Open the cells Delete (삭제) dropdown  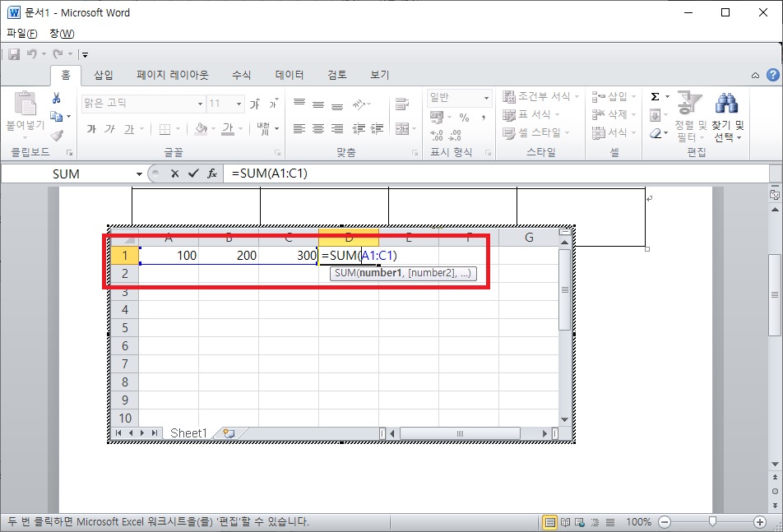tap(614, 115)
